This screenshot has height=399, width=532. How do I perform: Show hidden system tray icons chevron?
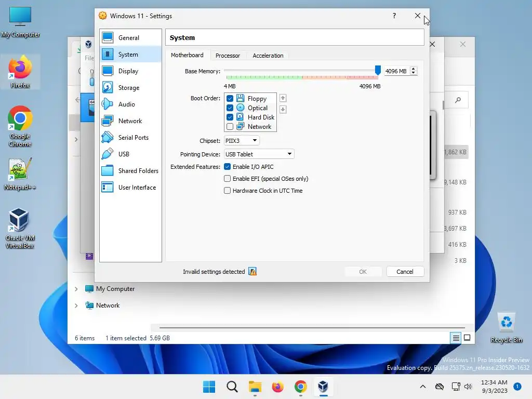(x=423, y=387)
